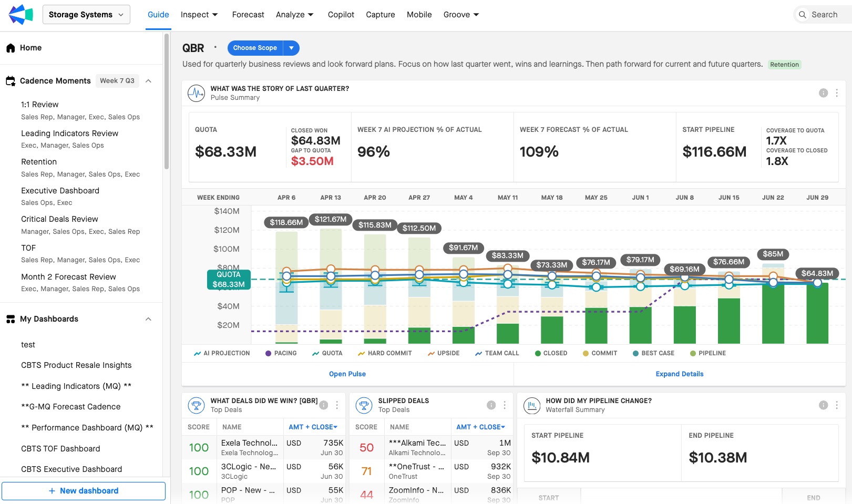Click the Slipped Deals trophy icon
Screen dimensions: 852x504
364,405
